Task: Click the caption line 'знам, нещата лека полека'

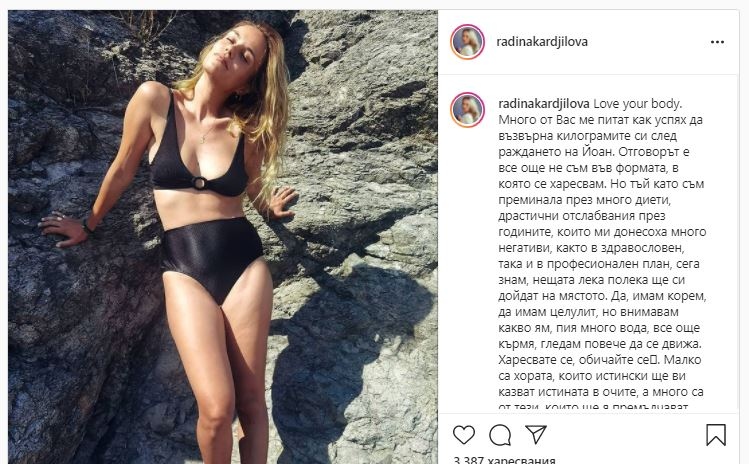Action: [x=591, y=280]
